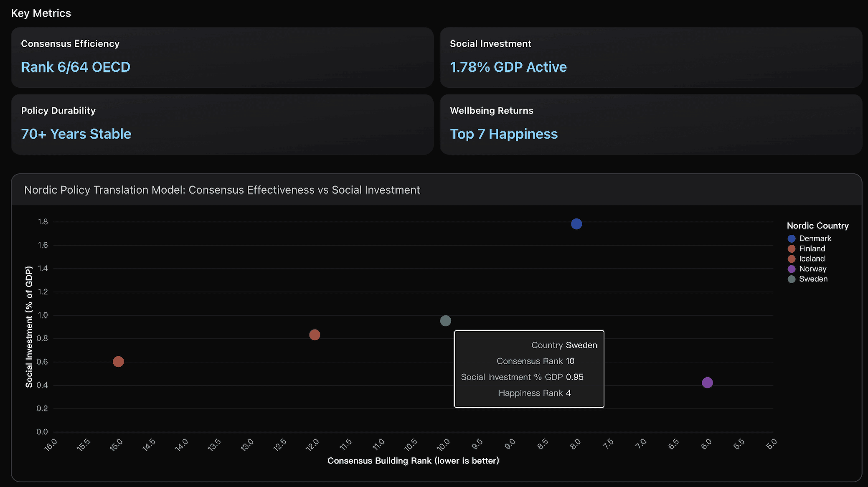Click Finland legend color swatch
Viewport: 868px width, 487px height.
click(791, 249)
